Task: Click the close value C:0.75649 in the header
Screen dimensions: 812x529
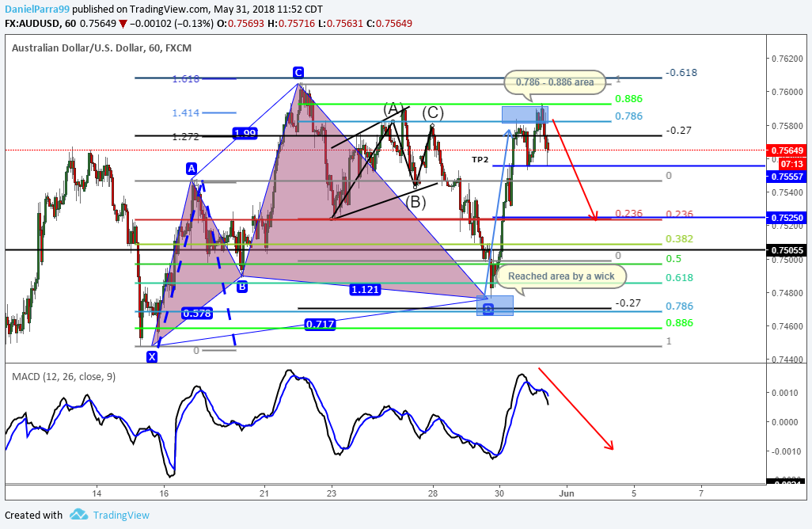Action: [389, 23]
